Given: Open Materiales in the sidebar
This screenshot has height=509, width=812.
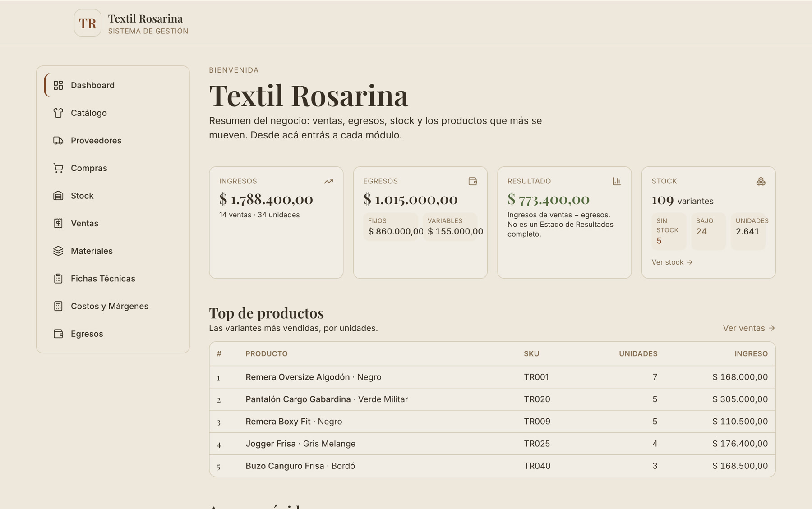Looking at the screenshot, I should point(113,251).
